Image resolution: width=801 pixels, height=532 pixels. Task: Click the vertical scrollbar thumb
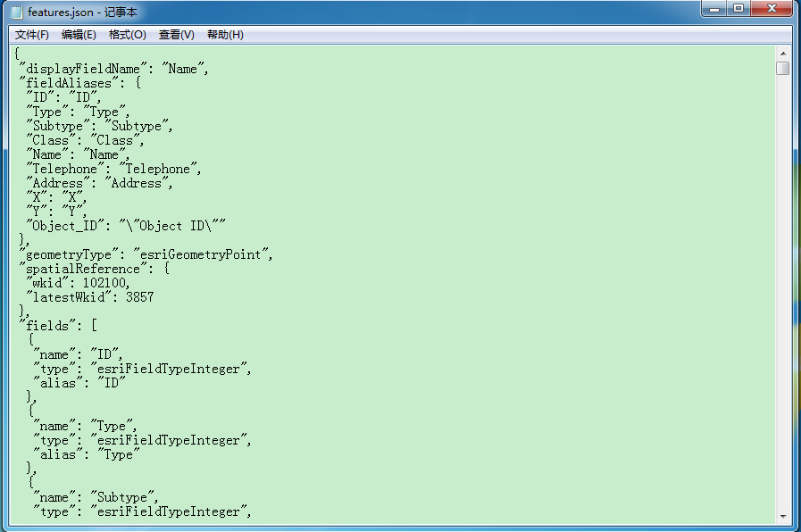pos(782,68)
